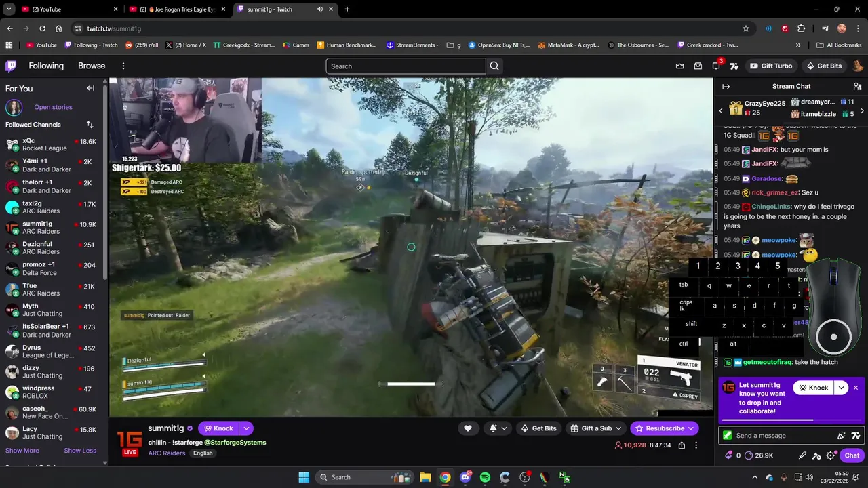Image resolution: width=868 pixels, height=488 pixels.
Task: Open chat settings gear icon
Action: pyautogui.click(x=831, y=455)
